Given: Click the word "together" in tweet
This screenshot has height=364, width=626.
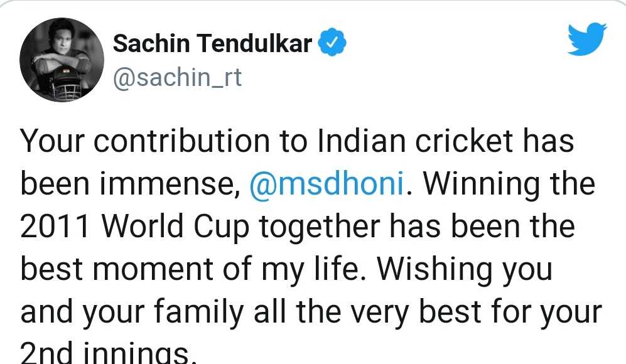Looking at the screenshot, I should click(x=320, y=227).
